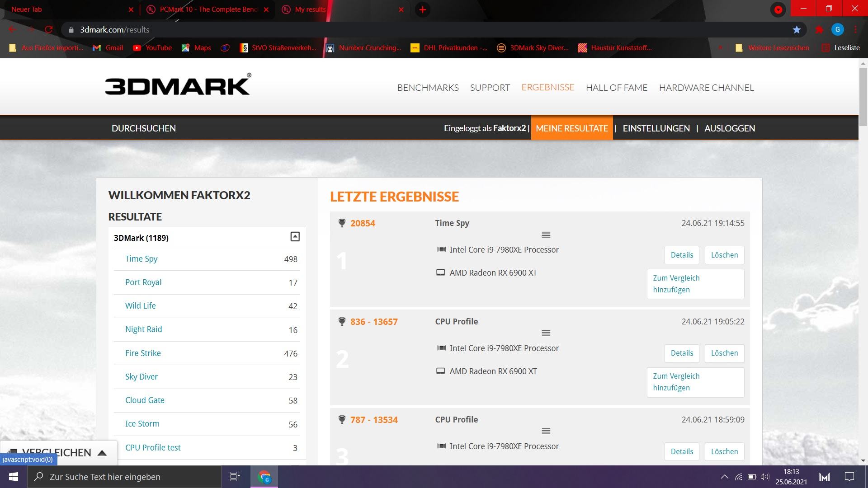The height and width of the screenshot is (488, 868).
Task: Click trophy icon next to 836 - 13657
Action: pyautogui.click(x=342, y=321)
